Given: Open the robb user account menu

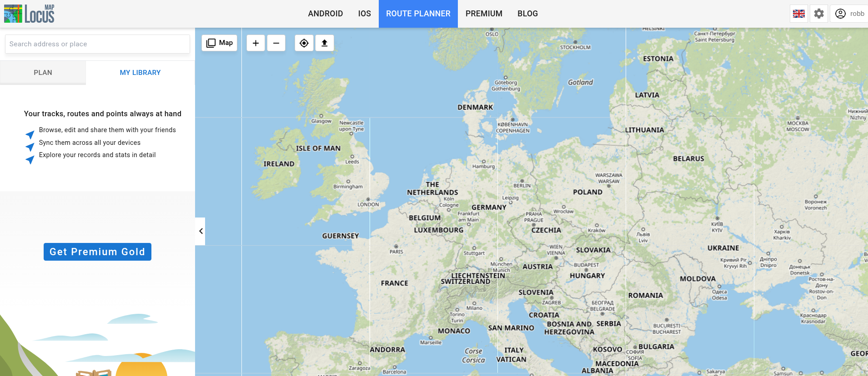Looking at the screenshot, I should pos(849,14).
